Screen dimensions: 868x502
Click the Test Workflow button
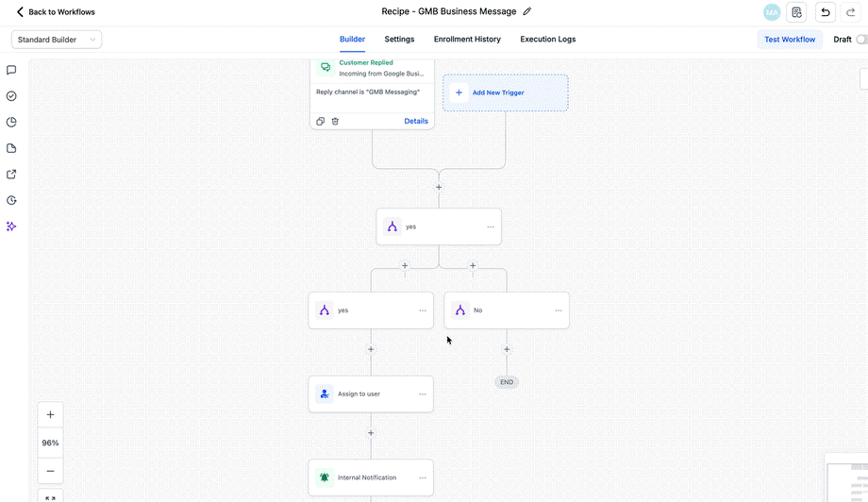[x=790, y=40]
